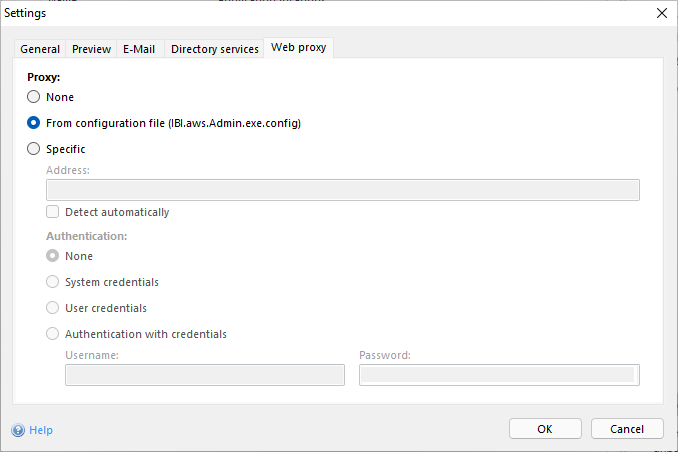Click the Username text field
Image resolution: width=678 pixels, height=452 pixels.
204,375
